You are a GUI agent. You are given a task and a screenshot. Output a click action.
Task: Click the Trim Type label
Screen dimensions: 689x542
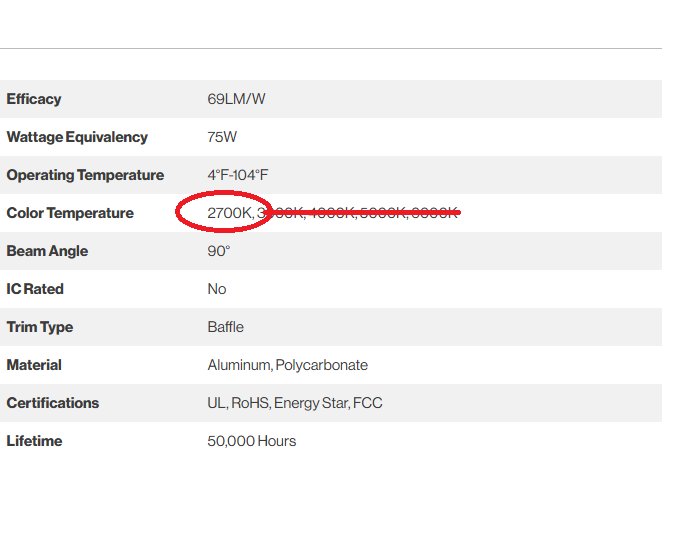(x=40, y=327)
